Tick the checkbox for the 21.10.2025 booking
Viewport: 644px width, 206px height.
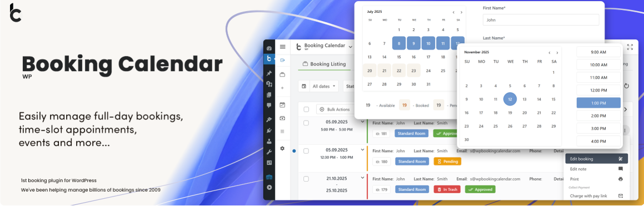tap(306, 179)
